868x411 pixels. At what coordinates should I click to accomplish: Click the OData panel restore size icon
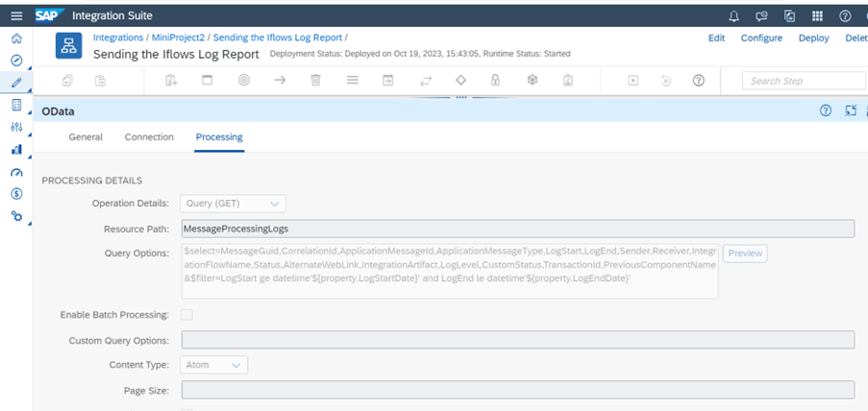pyautogui.click(x=851, y=110)
